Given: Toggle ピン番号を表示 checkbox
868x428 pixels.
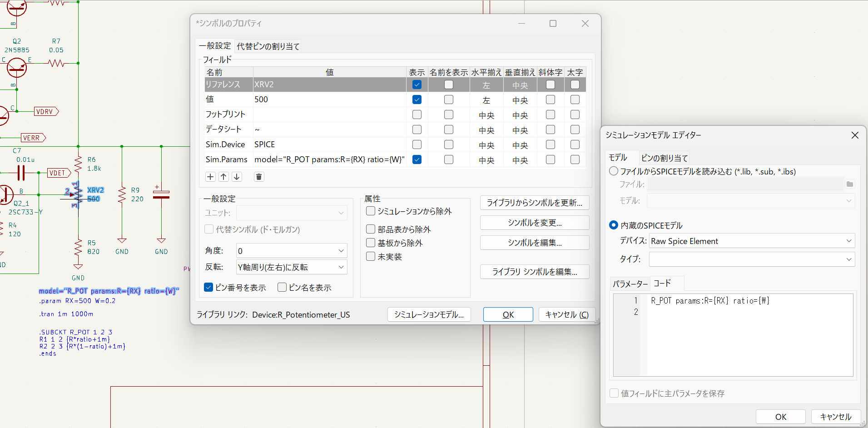Looking at the screenshot, I should tap(208, 287).
